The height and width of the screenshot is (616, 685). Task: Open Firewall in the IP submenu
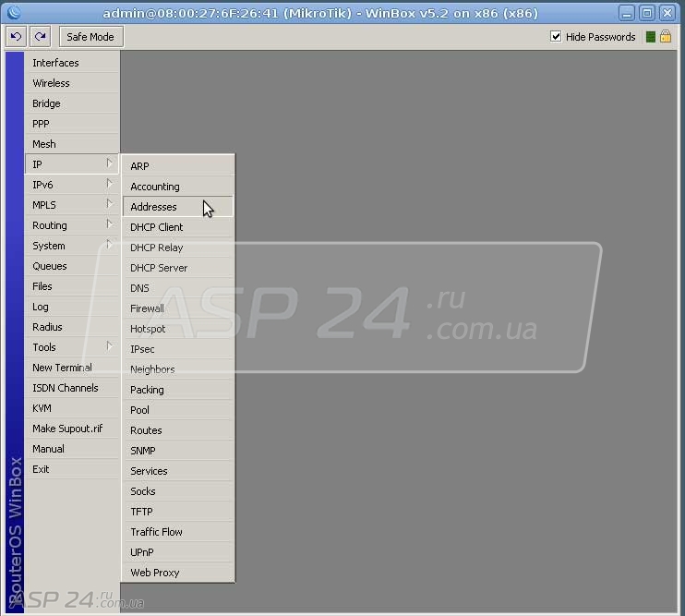pyautogui.click(x=147, y=308)
